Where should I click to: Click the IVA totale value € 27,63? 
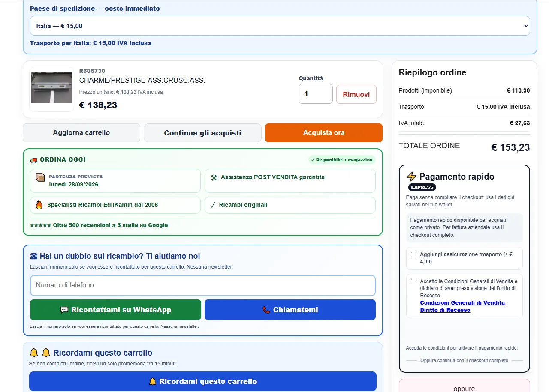point(520,123)
